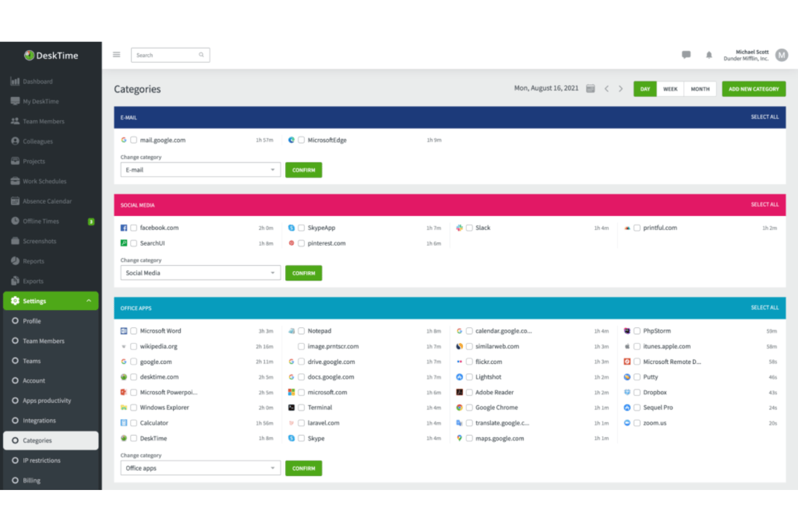Open the Social Media change category dropdown
This screenshot has height=532, width=798.
(201, 273)
